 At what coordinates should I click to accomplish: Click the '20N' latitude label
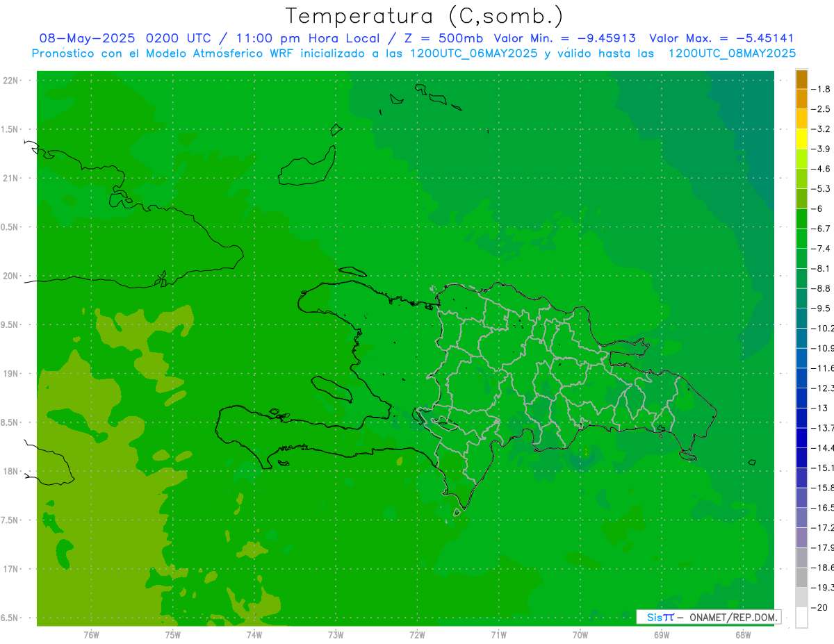coord(12,276)
